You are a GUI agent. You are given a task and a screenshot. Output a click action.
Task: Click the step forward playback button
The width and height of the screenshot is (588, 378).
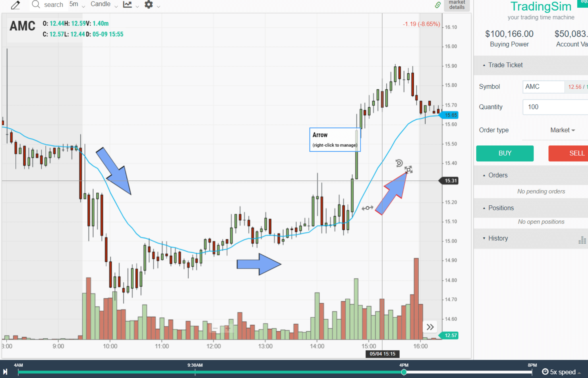[x=5, y=372]
